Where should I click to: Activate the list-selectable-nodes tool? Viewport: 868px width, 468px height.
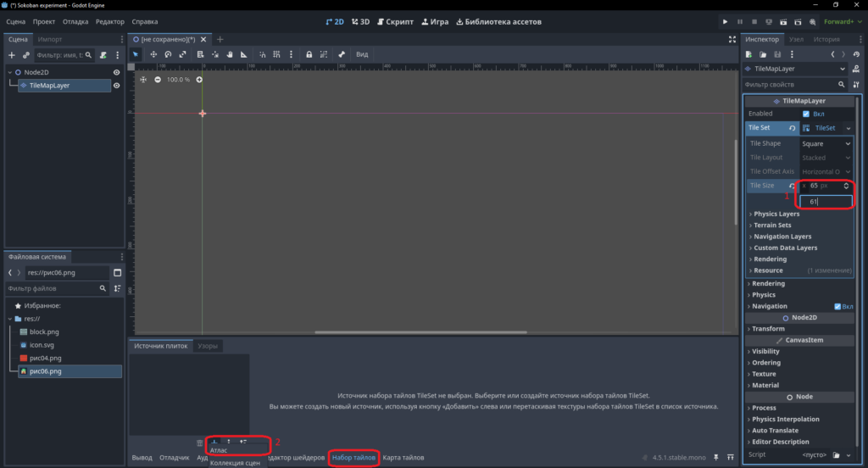coord(200,54)
